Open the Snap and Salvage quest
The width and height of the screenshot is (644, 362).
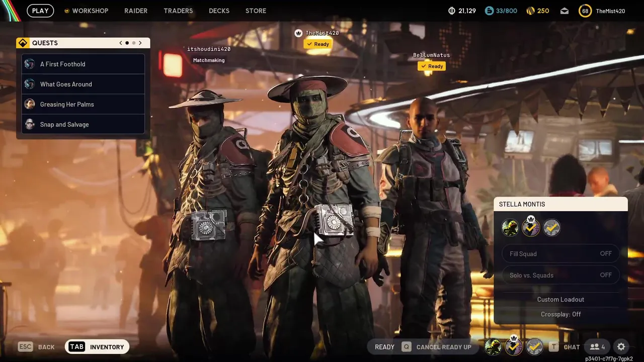pyautogui.click(x=84, y=124)
